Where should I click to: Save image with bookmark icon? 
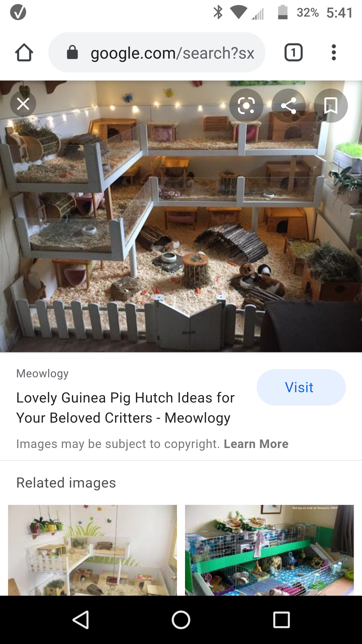click(331, 106)
